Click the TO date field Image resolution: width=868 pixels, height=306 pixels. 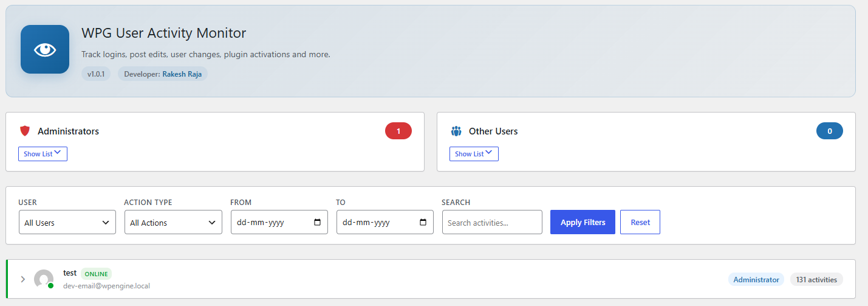385,222
